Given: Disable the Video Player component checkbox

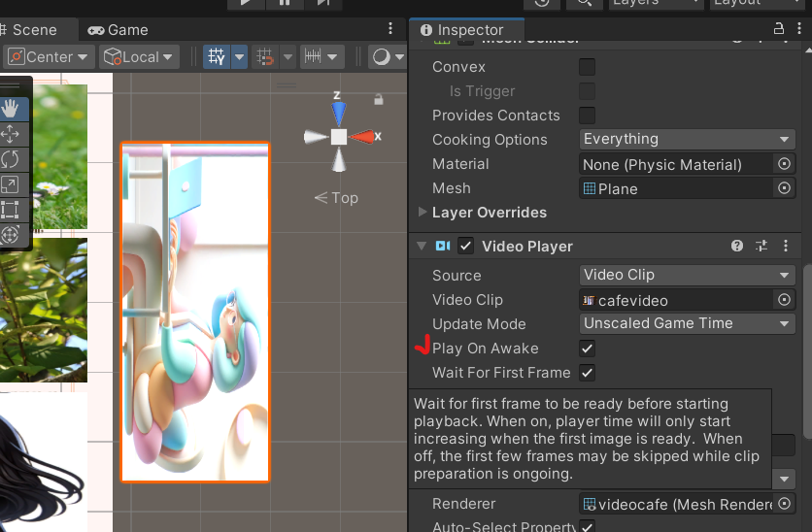Looking at the screenshot, I should (465, 246).
